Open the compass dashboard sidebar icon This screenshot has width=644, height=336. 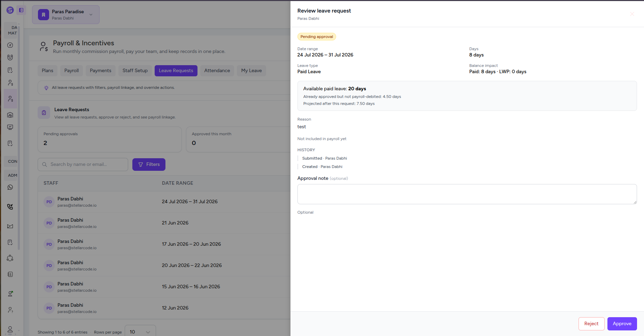coord(10,45)
